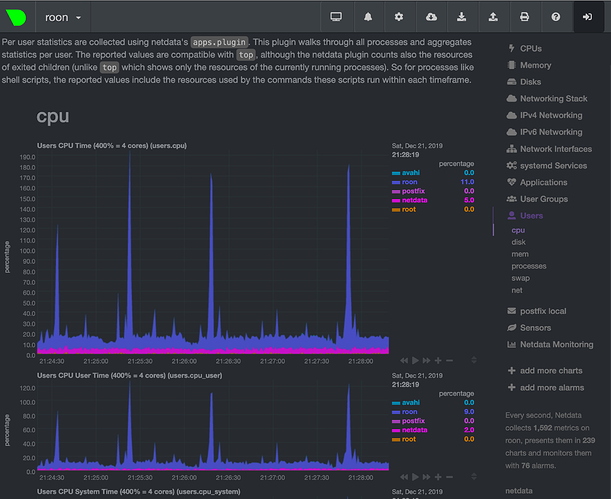Viewport: 611px width, 499px height.
Task: Click the Users CPU Time chart title
Action: click(112, 146)
